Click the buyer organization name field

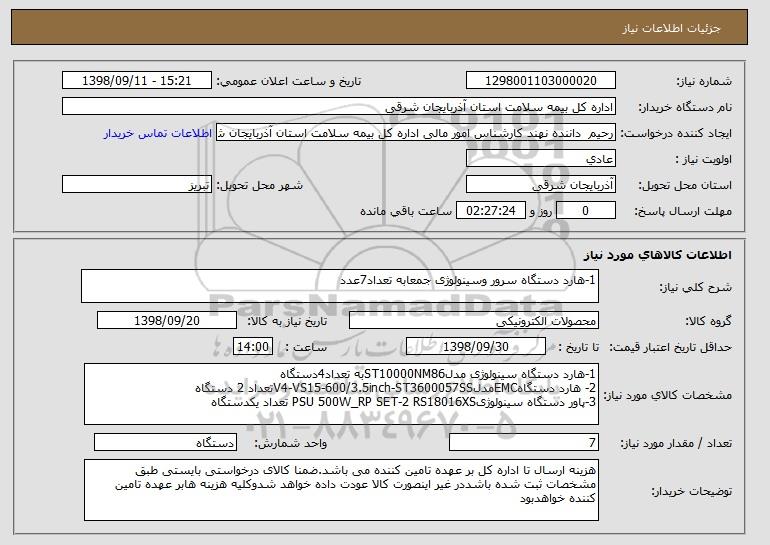coord(339,107)
